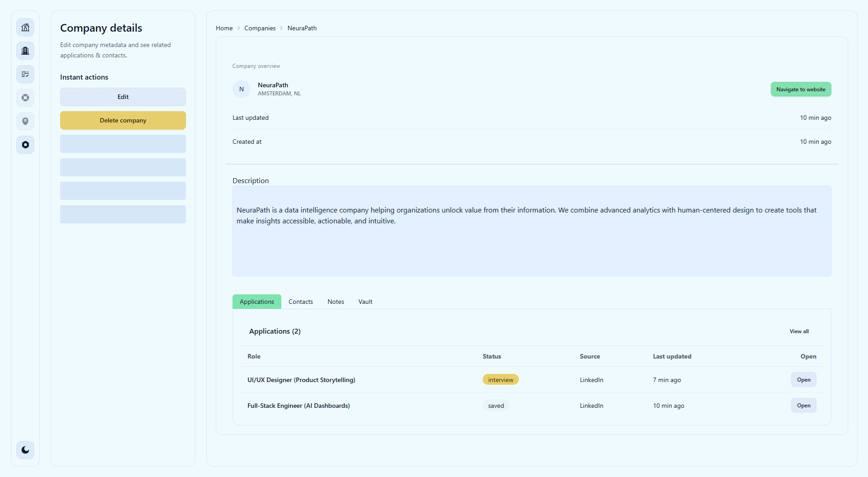Open the Vault tab
This screenshot has width=868, height=477.
[365, 301]
